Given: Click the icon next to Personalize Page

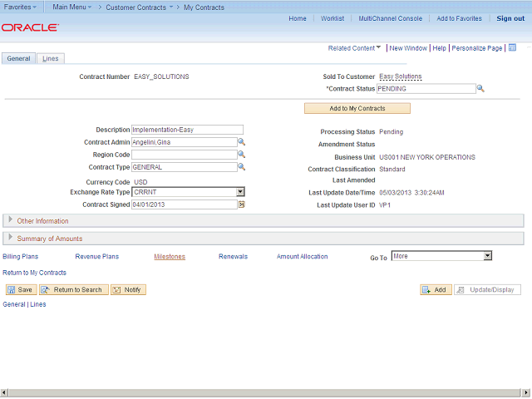Looking at the screenshot, I should (512, 48).
